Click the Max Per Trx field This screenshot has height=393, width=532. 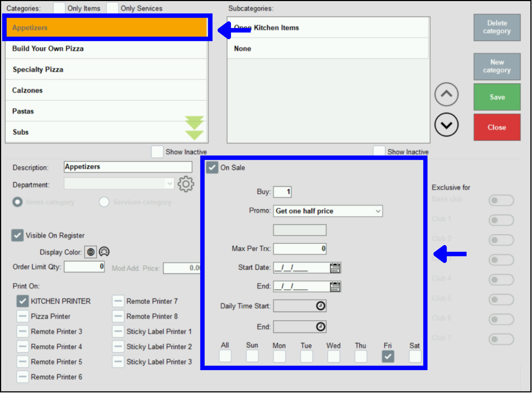[x=300, y=249]
